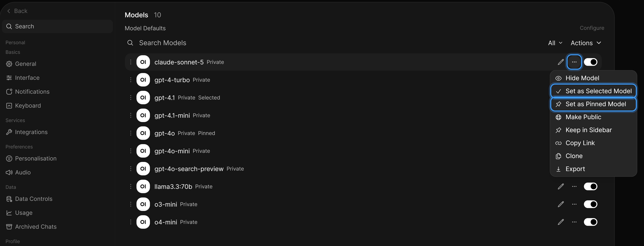Screen dimensions: 644x246
Task: Choose Keep in Sidebar
Action: [x=593, y=130]
